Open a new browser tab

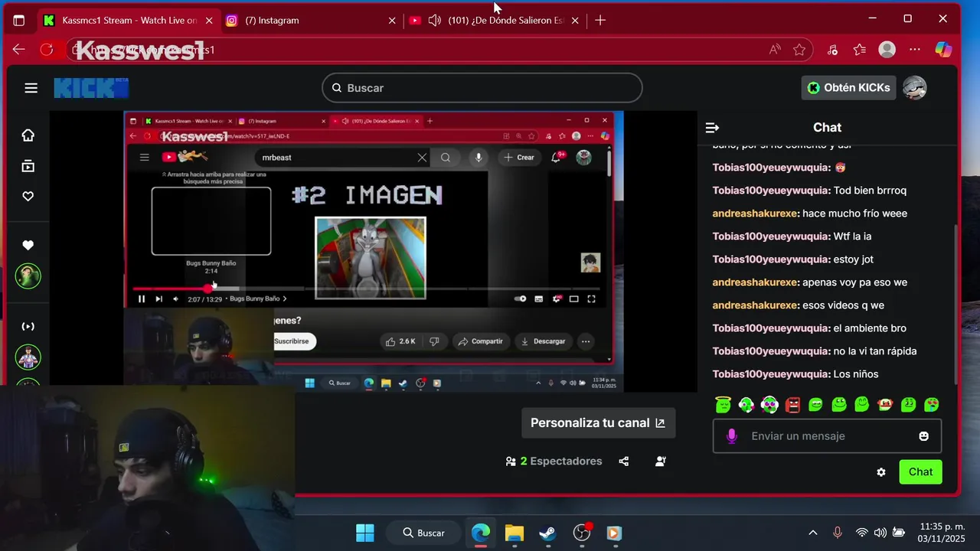coord(600,21)
